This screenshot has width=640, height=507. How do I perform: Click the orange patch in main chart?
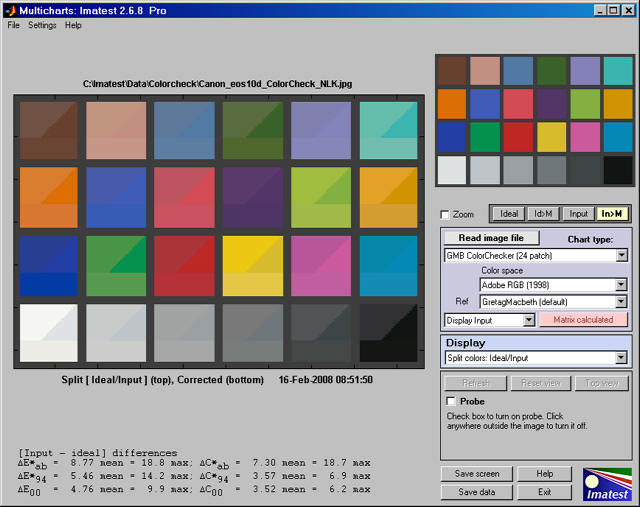tap(49, 198)
